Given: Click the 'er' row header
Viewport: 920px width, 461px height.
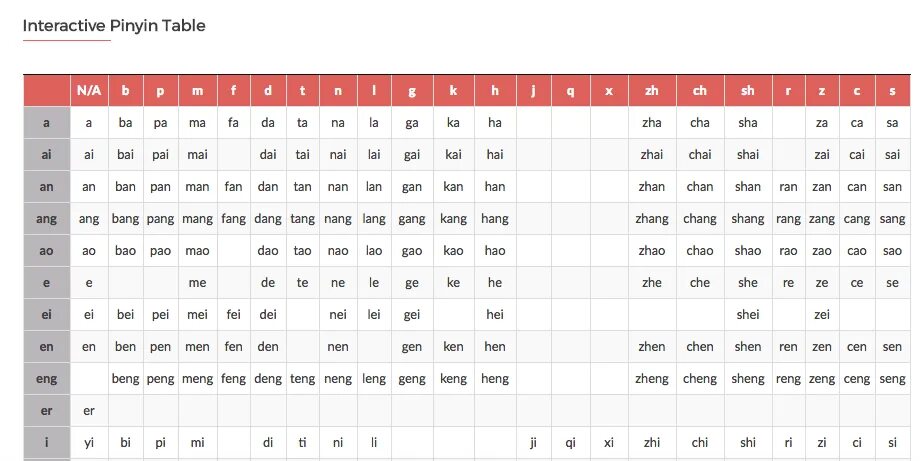Looking at the screenshot, I should 46,411.
